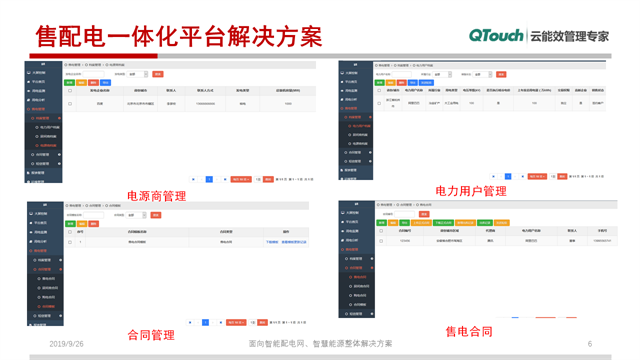Click green add button in 合同管理 panel
Viewport: 640px width, 360px height.
71,224
